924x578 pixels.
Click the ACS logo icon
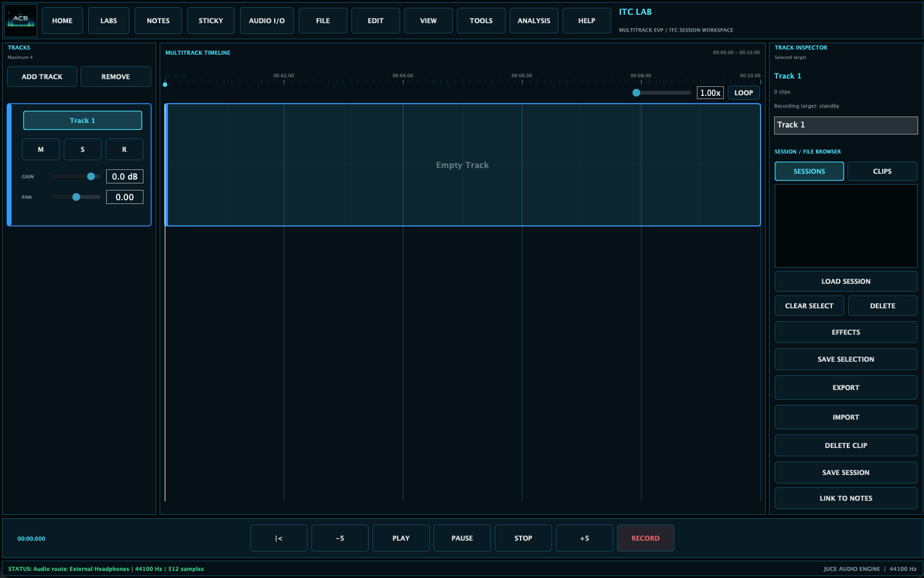click(x=21, y=21)
